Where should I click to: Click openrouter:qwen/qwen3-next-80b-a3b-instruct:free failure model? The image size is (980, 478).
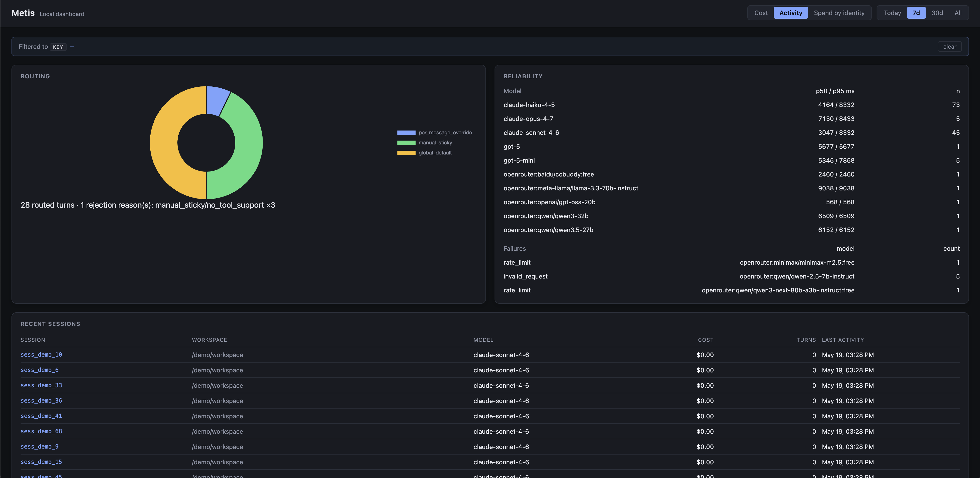(778, 290)
